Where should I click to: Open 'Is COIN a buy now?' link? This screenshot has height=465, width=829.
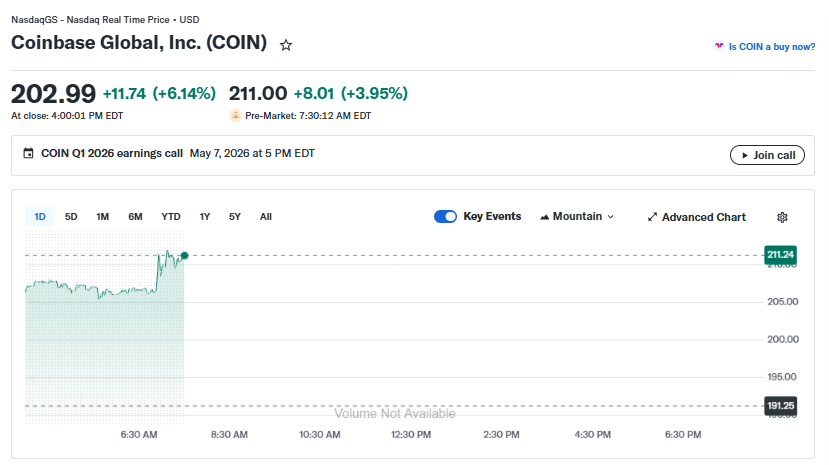[772, 46]
